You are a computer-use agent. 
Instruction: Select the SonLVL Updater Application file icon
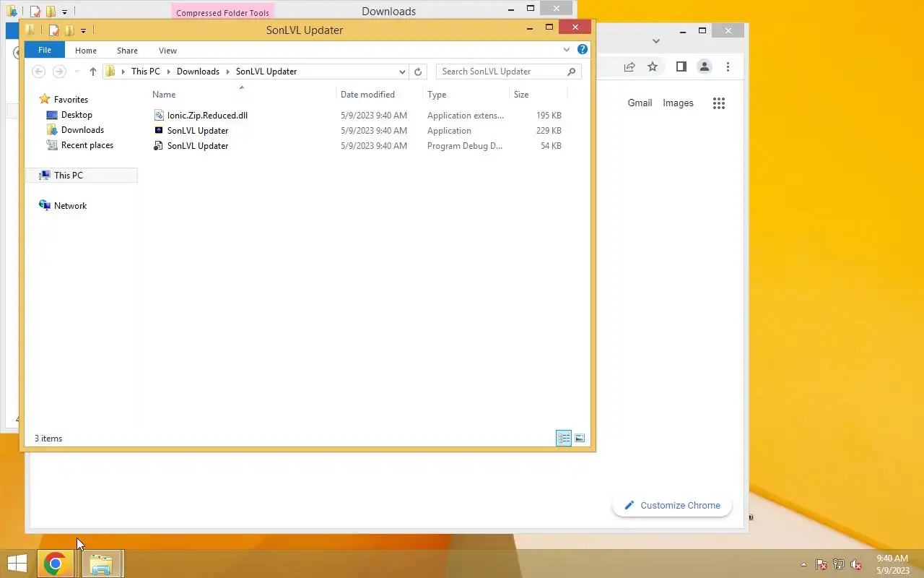click(160, 131)
